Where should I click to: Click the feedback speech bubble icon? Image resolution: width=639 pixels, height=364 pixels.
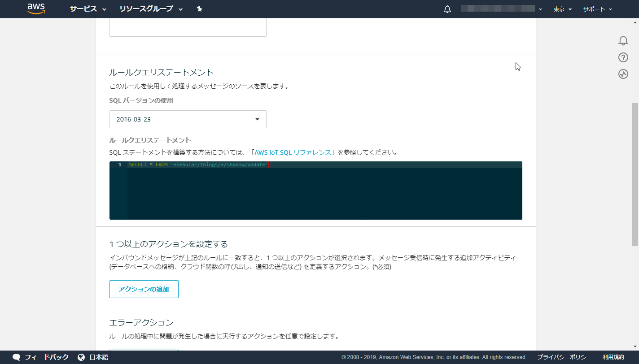17,357
